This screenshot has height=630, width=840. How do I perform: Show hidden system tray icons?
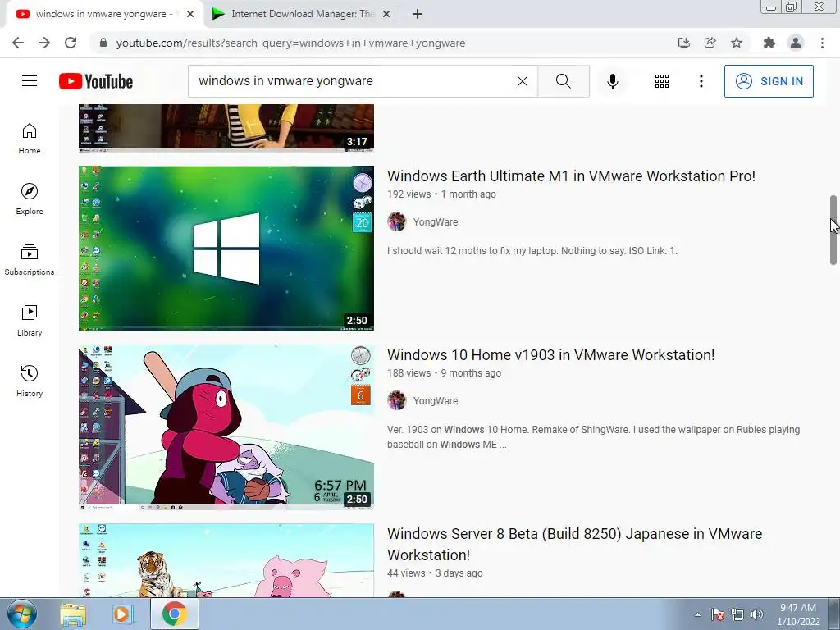(697, 614)
